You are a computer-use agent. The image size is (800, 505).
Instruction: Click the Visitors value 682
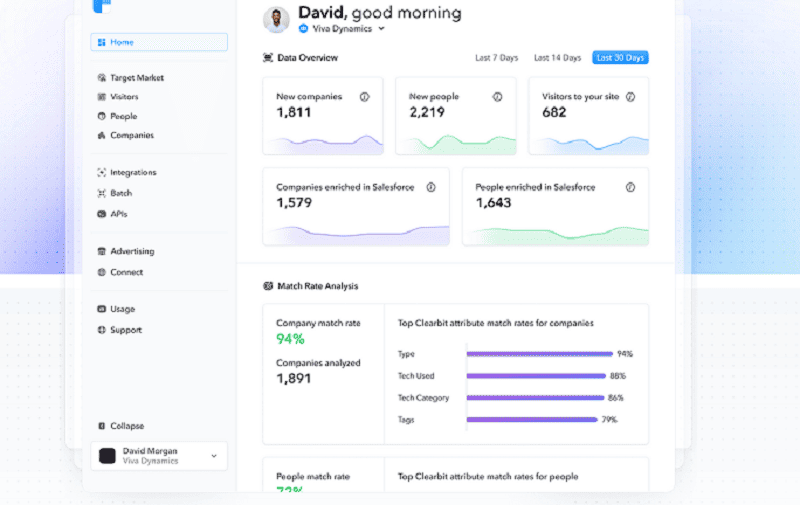[x=554, y=112]
